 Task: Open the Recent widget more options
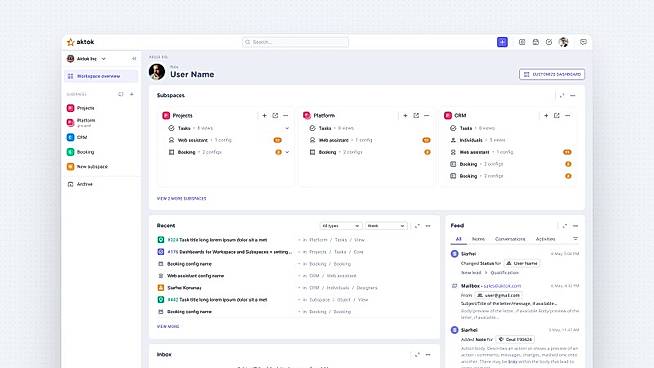pos(428,226)
